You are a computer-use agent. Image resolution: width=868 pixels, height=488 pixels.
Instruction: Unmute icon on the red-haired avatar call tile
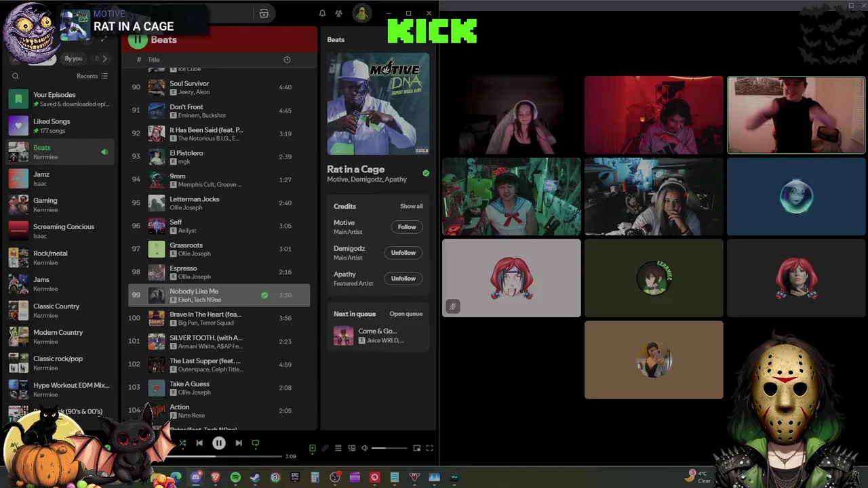tap(452, 306)
